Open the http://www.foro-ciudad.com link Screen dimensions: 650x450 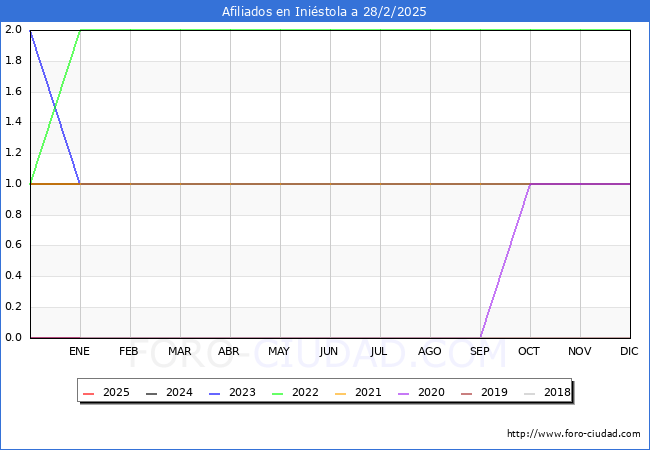574,434
